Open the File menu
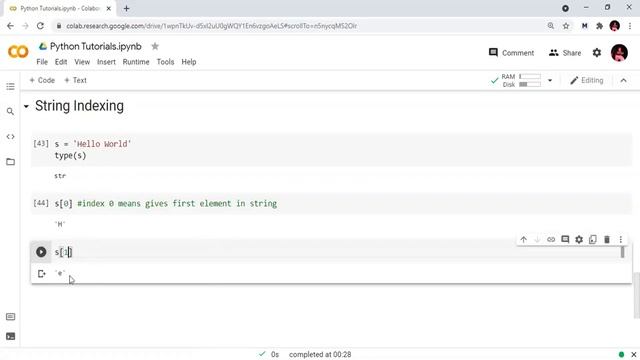 point(42,62)
